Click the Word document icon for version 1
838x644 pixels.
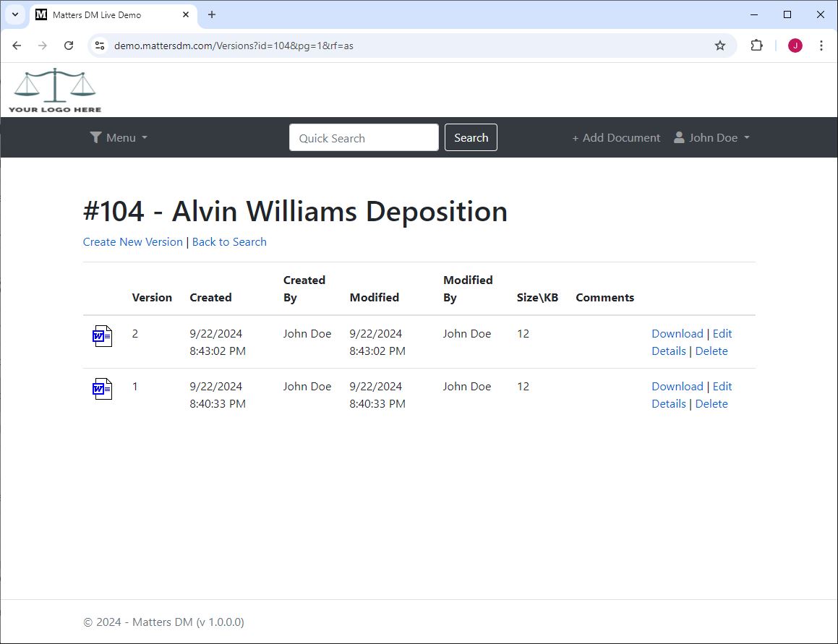click(x=102, y=389)
